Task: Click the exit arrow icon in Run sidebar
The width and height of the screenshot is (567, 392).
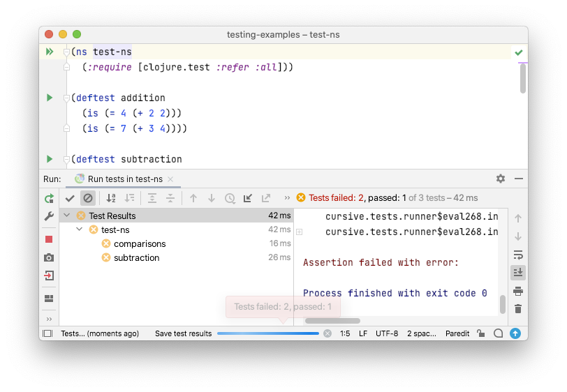Action: click(x=49, y=276)
